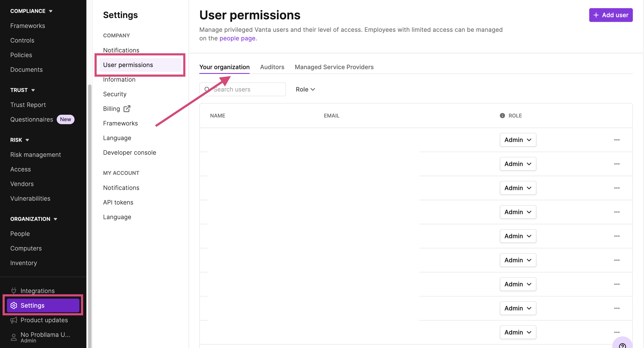
Task: Switch to the Managed Service Providers tab
Action: (x=334, y=67)
